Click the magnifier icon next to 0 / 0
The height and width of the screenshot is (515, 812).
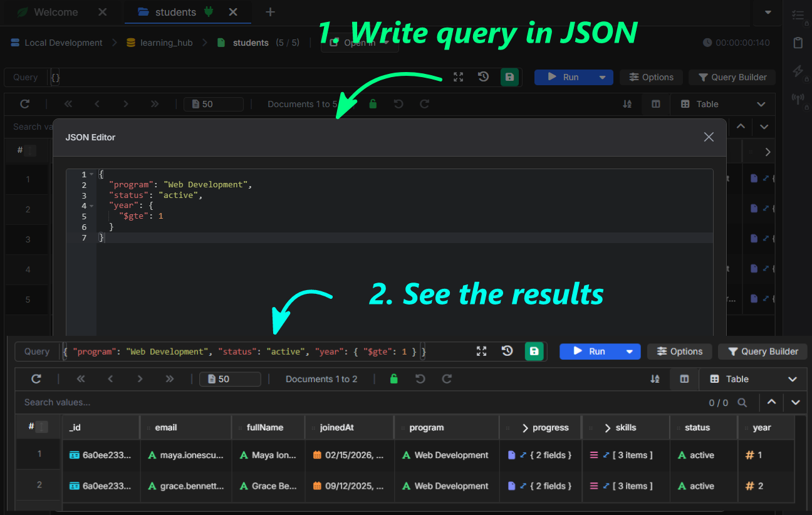742,403
